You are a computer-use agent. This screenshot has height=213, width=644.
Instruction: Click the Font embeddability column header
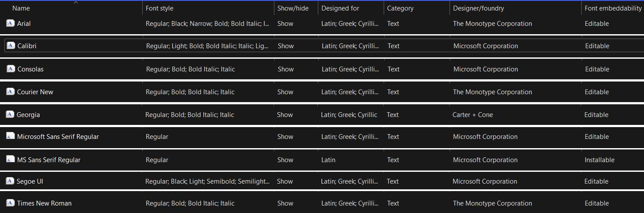(613, 8)
